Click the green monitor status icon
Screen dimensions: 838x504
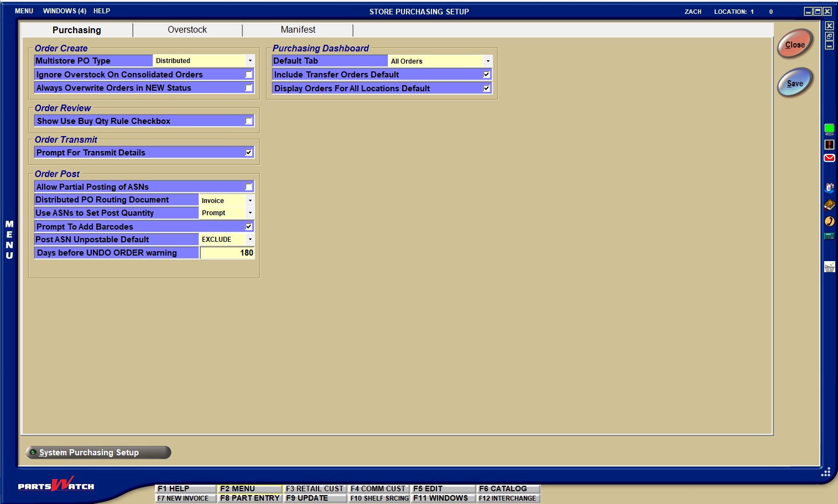(829, 129)
